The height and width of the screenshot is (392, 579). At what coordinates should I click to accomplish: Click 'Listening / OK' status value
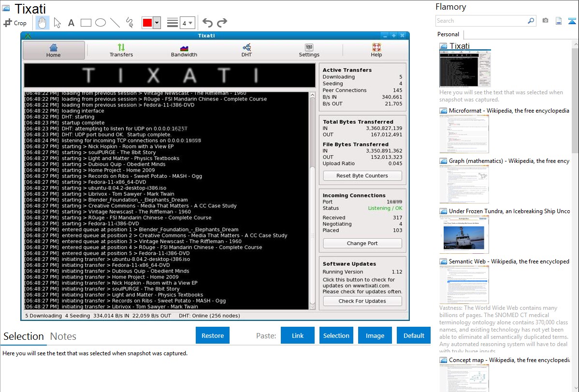coord(385,208)
